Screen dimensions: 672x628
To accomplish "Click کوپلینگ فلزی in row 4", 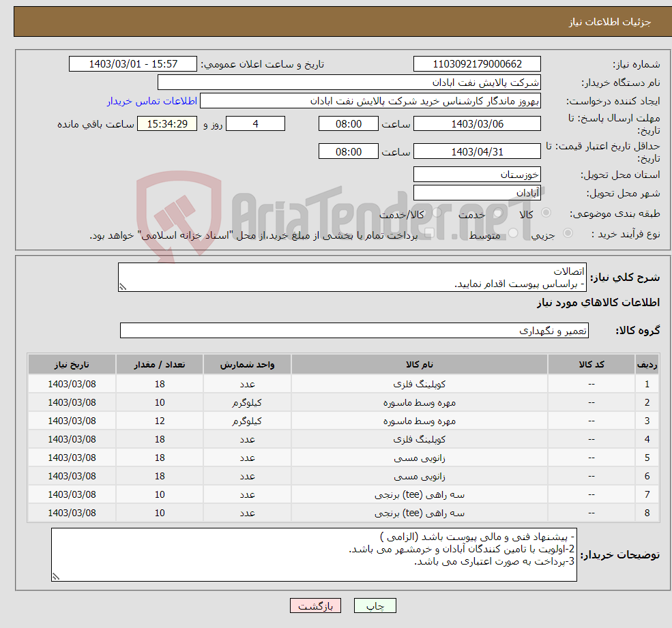I will [x=420, y=440].
